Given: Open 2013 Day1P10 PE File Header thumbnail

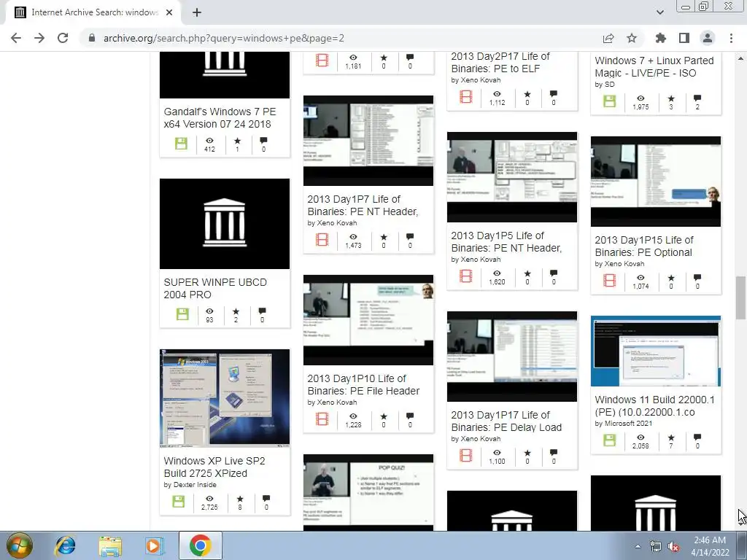Looking at the screenshot, I should tap(368, 320).
